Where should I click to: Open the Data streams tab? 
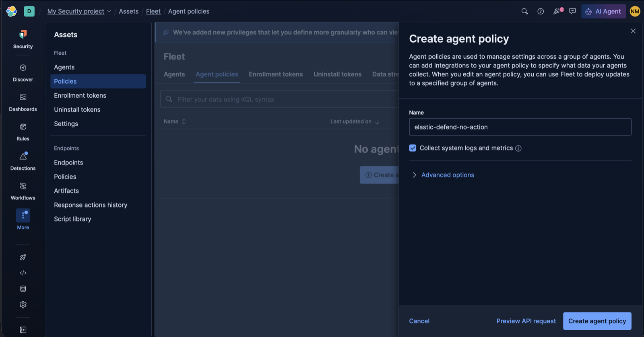click(385, 74)
